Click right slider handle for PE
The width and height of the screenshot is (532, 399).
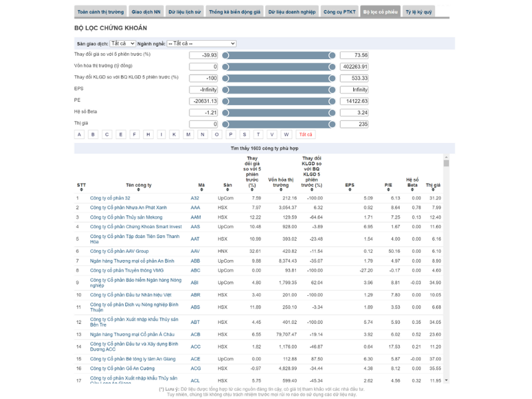[332, 102]
